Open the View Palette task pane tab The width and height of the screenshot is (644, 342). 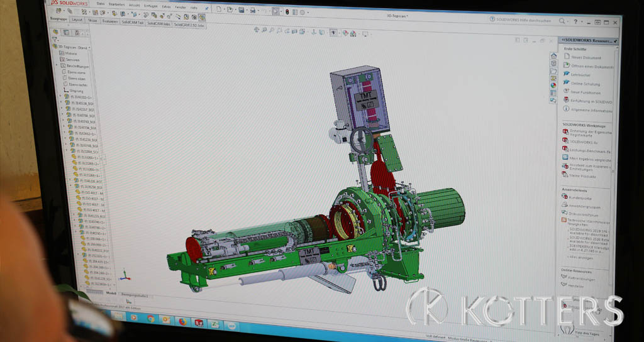coord(553,78)
